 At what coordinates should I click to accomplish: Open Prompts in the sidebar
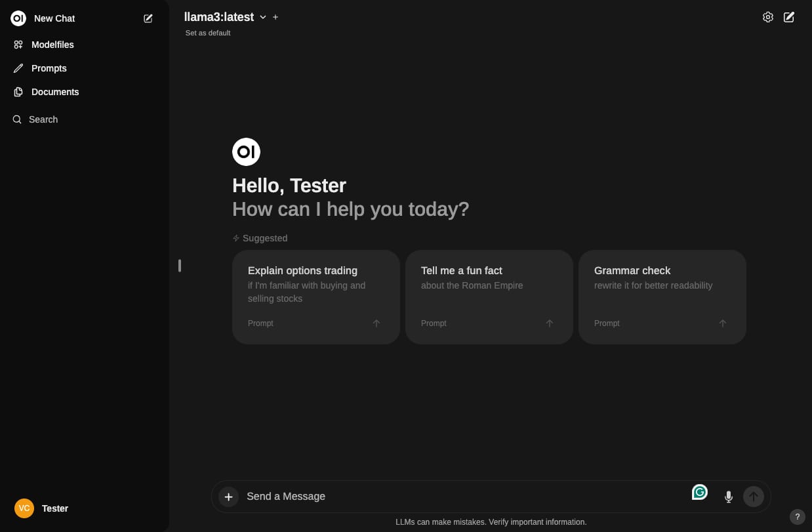pos(49,68)
